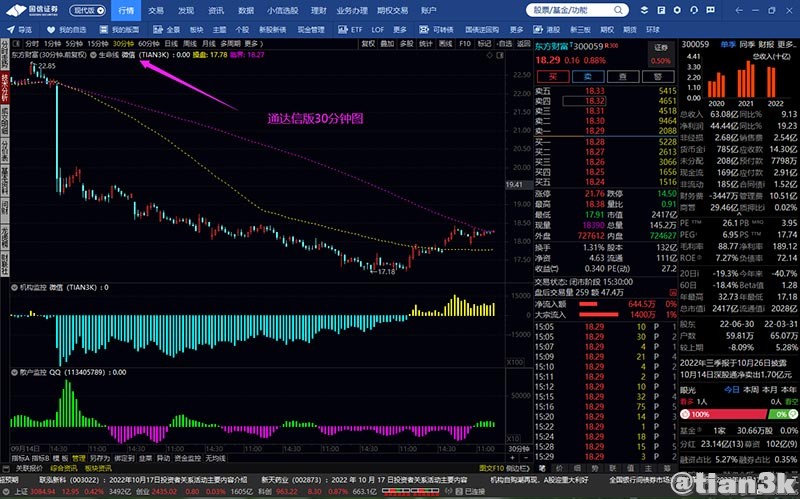Select the 本周 sentiment tab
Viewport: 800px width, 499px height.
[751, 390]
